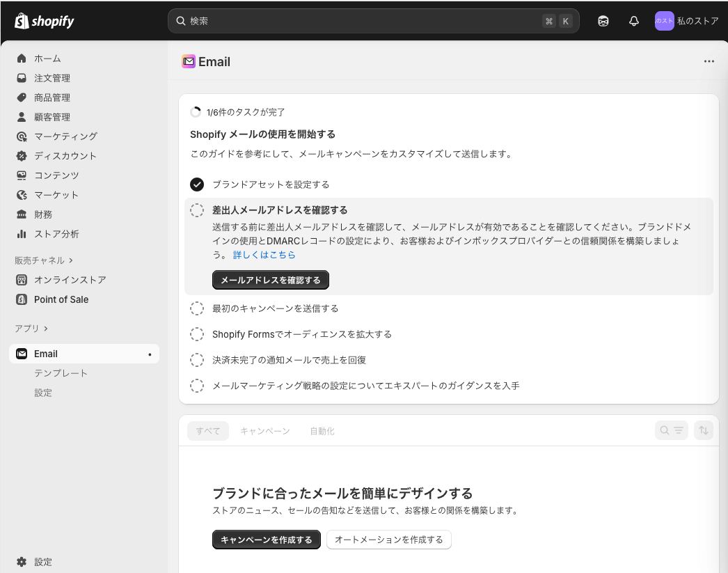Expand the 販売チャネル section chevron
Image resolution: width=728 pixels, height=573 pixels.
point(71,260)
